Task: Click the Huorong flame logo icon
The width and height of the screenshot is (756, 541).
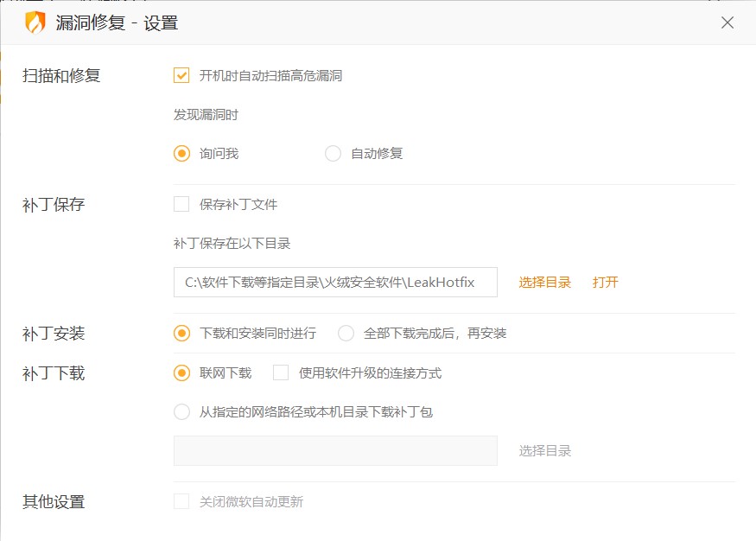Action: coord(35,22)
